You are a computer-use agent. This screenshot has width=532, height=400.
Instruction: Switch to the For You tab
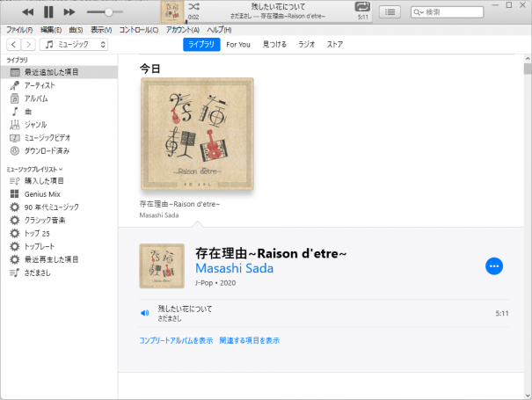(x=237, y=44)
